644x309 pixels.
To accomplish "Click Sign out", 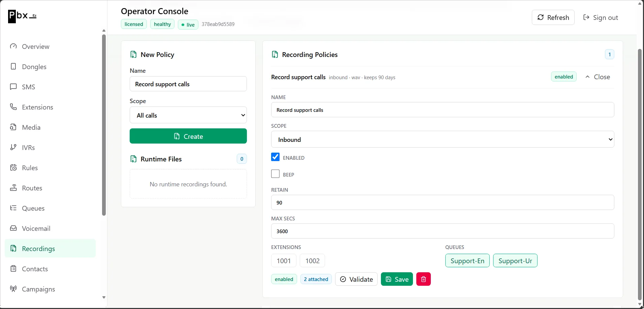I will [601, 17].
